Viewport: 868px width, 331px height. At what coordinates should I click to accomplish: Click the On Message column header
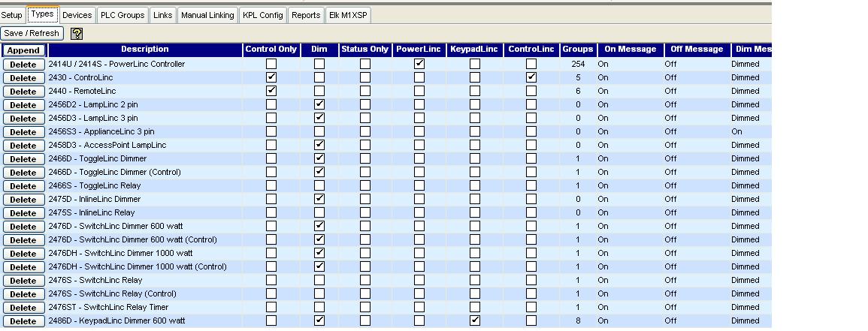pyautogui.click(x=630, y=50)
